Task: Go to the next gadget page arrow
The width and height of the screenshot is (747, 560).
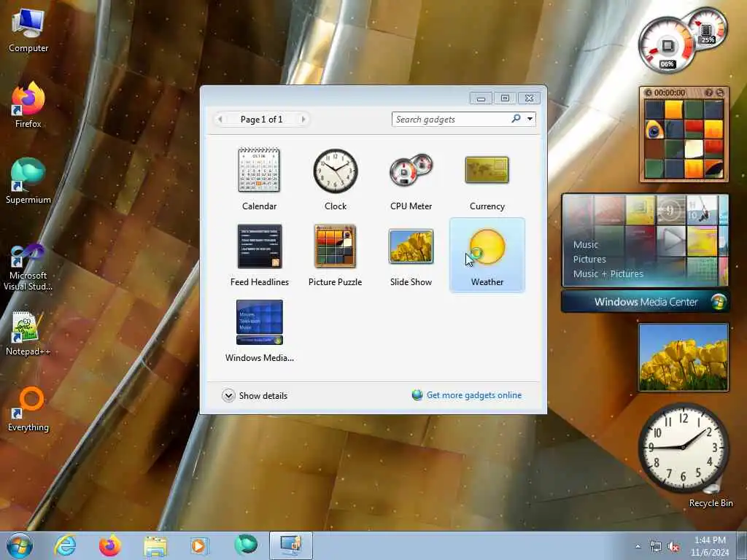Action: tap(303, 119)
